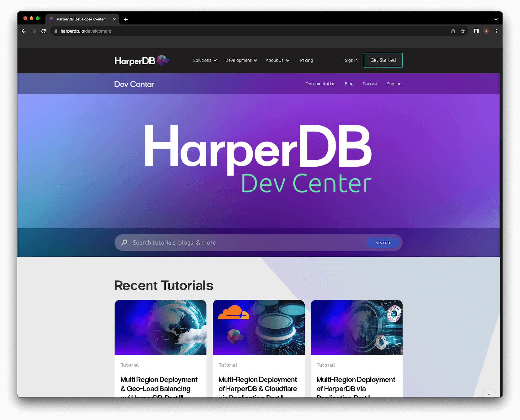
Task: Click the browser forward arrow
Action: point(34,31)
